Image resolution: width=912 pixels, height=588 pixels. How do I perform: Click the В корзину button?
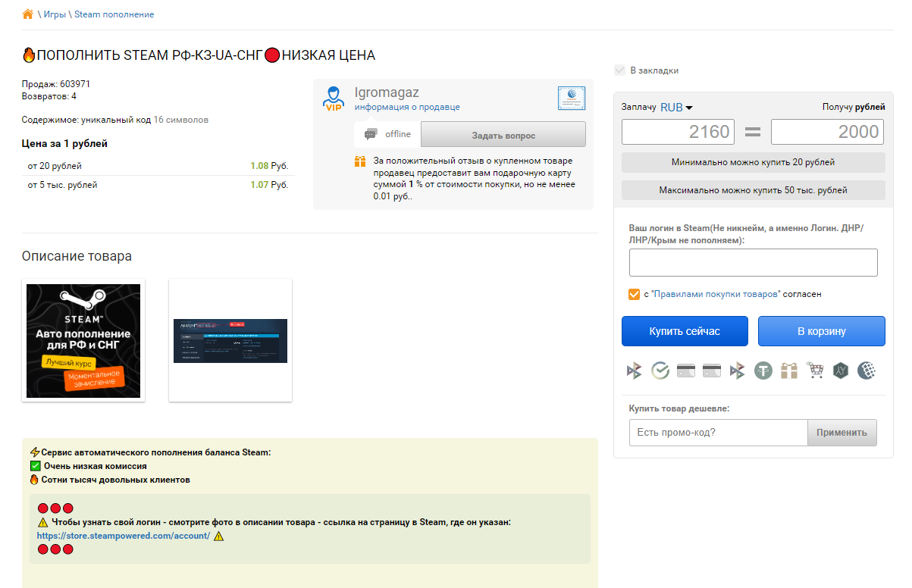[x=822, y=331]
